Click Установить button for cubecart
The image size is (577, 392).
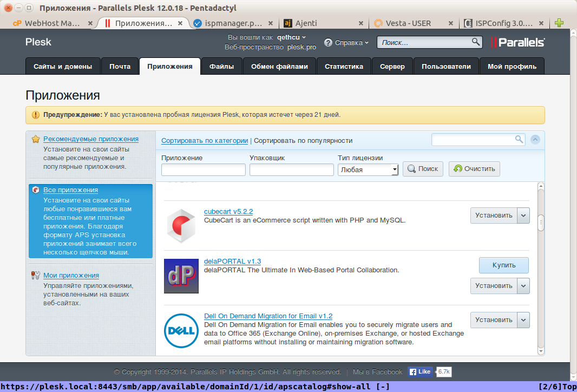coord(494,215)
